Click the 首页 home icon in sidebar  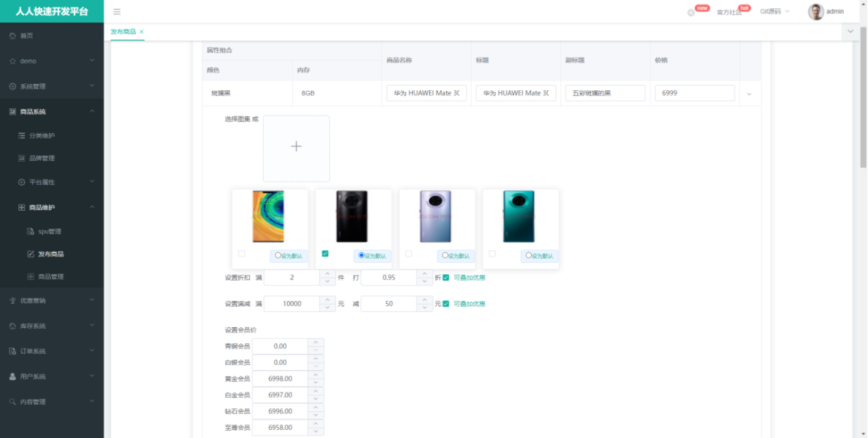pos(13,36)
